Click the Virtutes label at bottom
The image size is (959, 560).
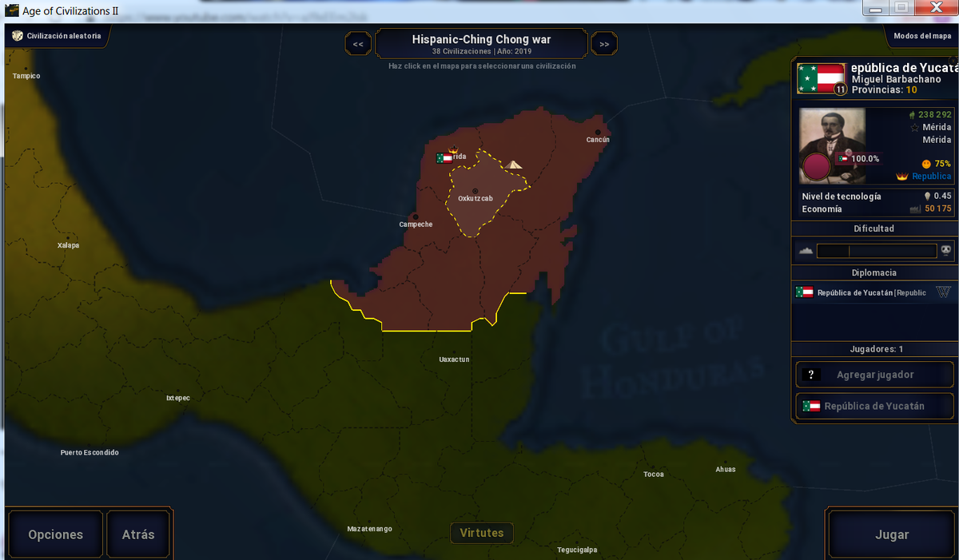click(x=482, y=532)
